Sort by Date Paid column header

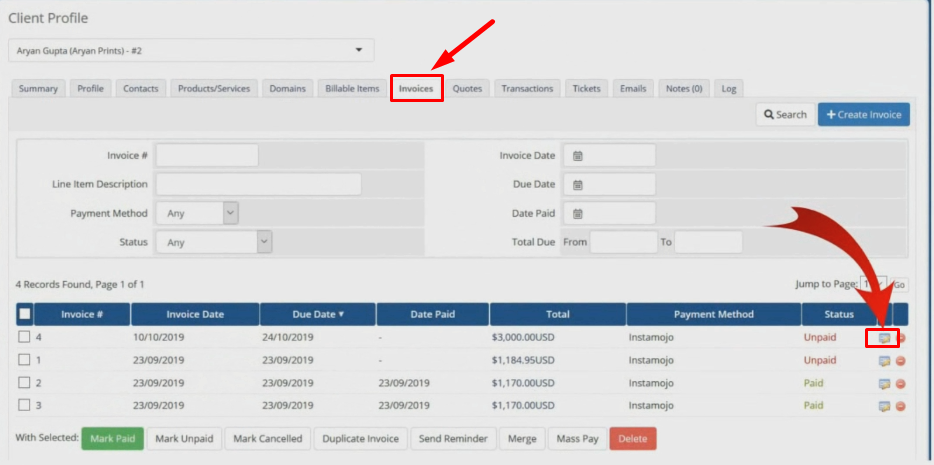point(433,314)
